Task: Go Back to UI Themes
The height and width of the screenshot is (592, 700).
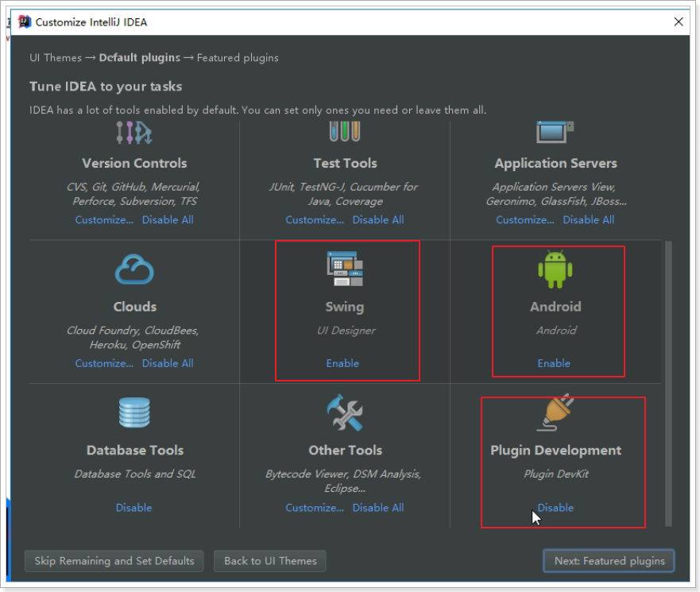Action: (270, 561)
